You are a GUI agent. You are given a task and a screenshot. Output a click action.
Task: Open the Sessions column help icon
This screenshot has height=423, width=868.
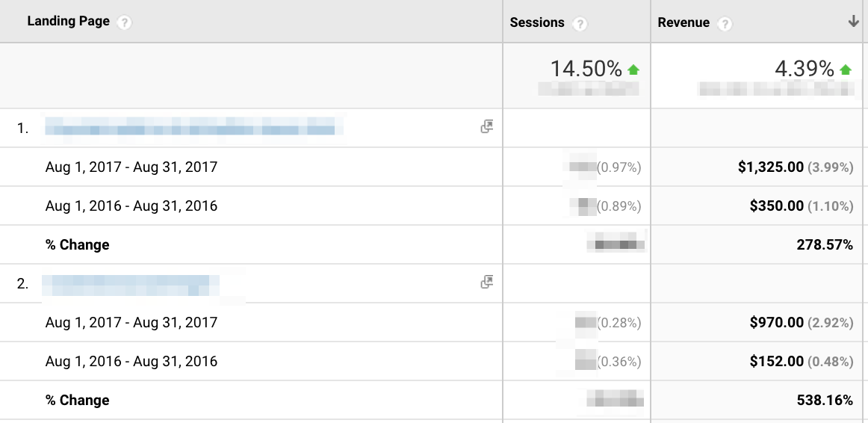(580, 24)
